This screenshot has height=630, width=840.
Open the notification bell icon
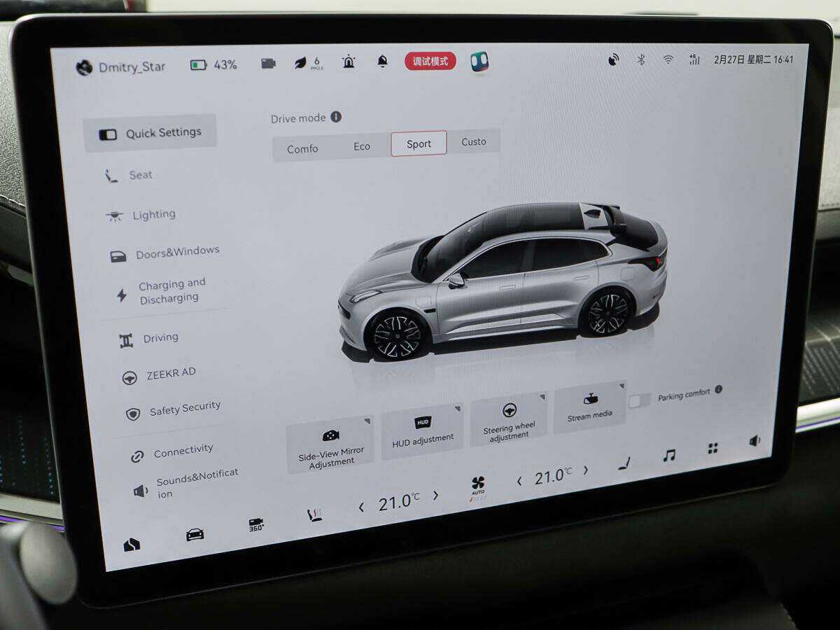point(382,62)
